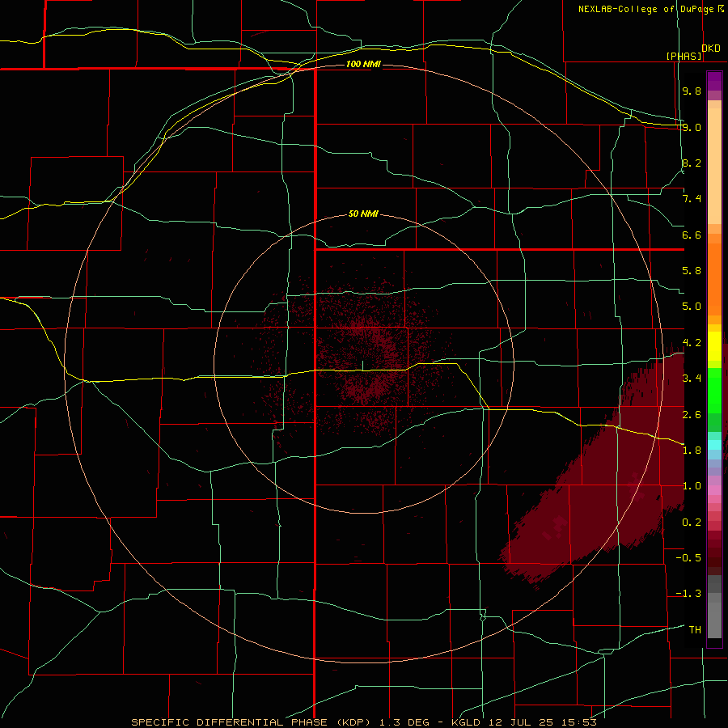
Task: Click the KGLD station identifier
Action: (x=465, y=722)
